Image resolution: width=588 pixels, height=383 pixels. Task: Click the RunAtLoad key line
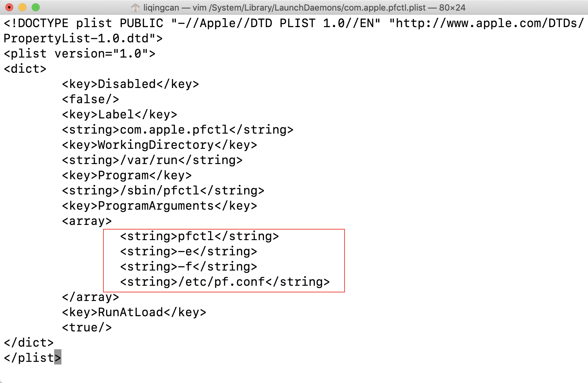pos(134,312)
